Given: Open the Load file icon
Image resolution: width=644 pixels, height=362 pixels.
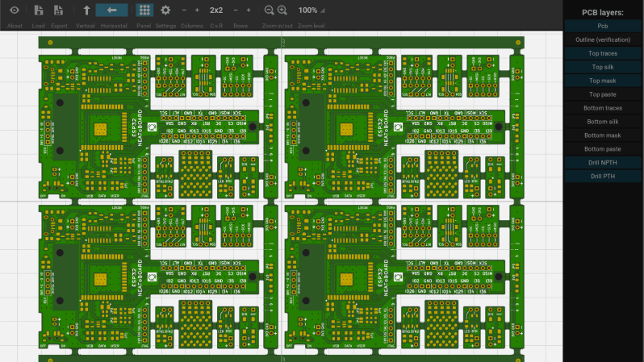Looking at the screenshot, I should pos(38,10).
